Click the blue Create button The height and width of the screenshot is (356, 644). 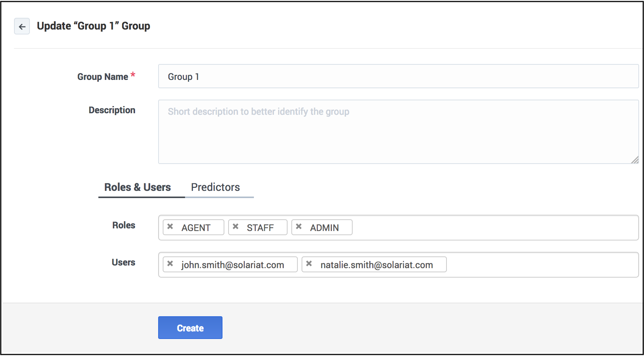(x=190, y=328)
